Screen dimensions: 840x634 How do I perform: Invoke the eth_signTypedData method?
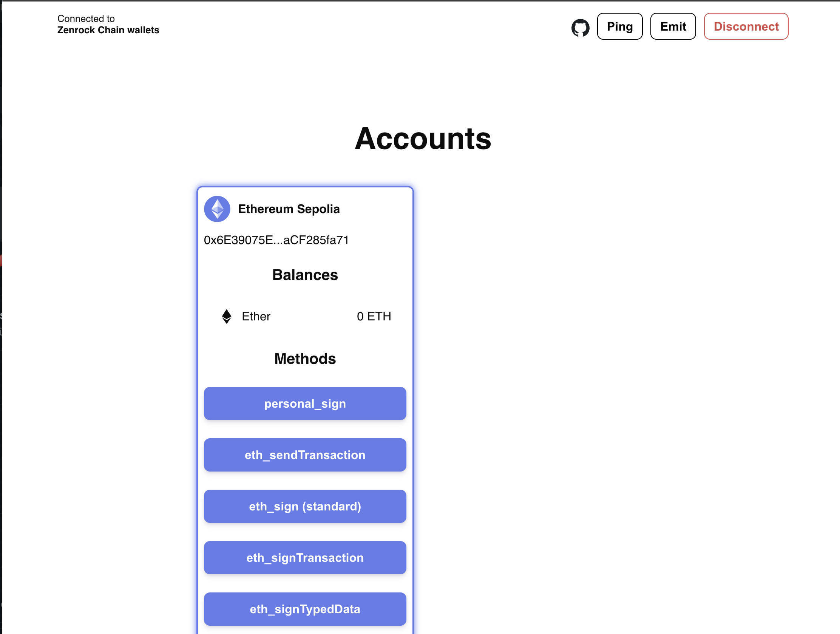305,609
